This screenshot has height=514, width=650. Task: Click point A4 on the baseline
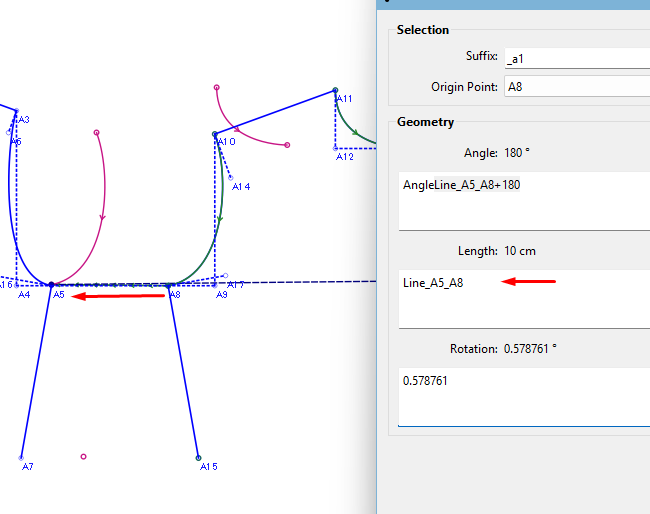pos(17,285)
